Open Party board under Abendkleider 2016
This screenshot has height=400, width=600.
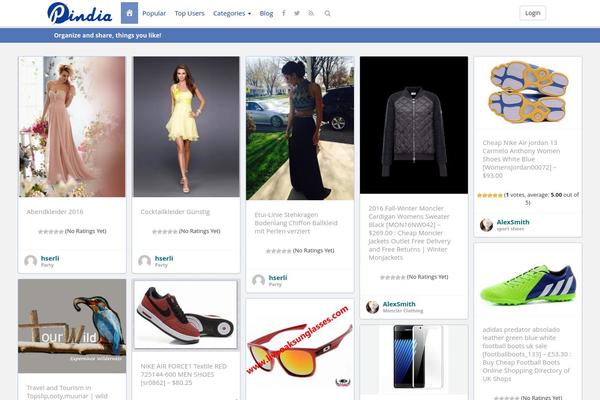click(x=47, y=265)
